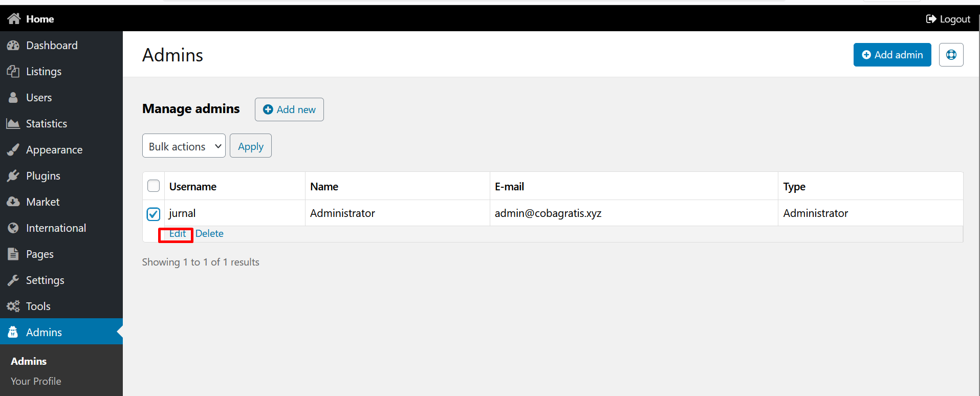
Task: Go to the Settings menu
Action: tap(45, 280)
